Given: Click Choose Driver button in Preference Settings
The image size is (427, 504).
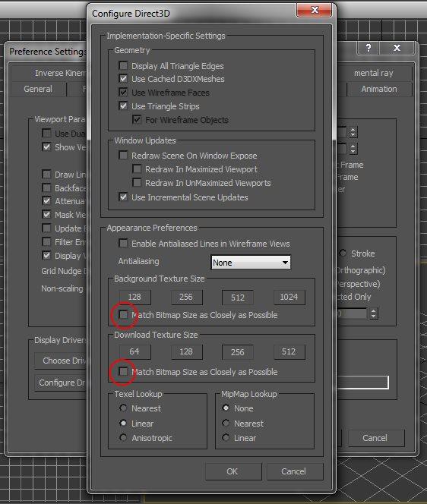Looking at the screenshot, I should point(61,361).
